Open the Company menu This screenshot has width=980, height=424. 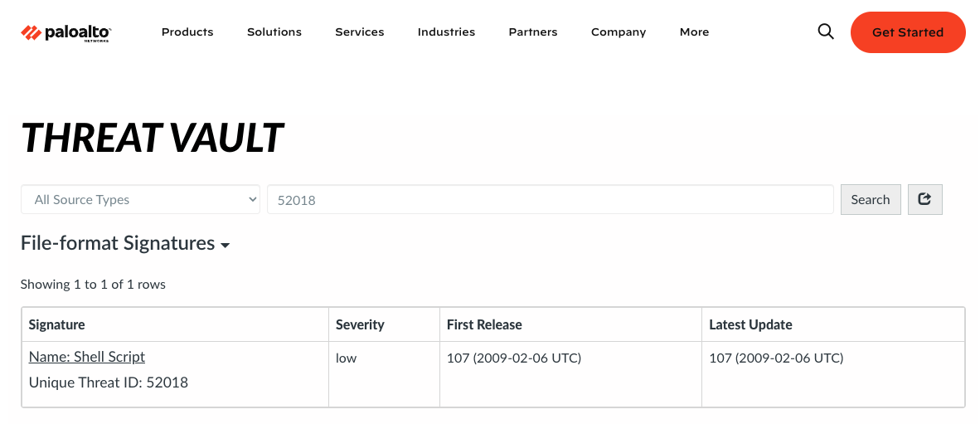coord(619,32)
